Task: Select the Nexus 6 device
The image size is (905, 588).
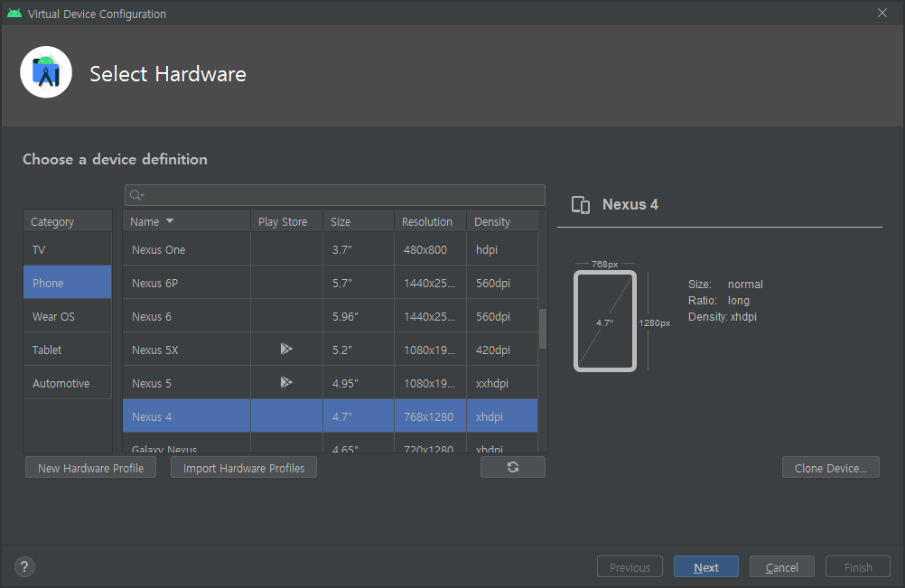Action: (x=152, y=316)
